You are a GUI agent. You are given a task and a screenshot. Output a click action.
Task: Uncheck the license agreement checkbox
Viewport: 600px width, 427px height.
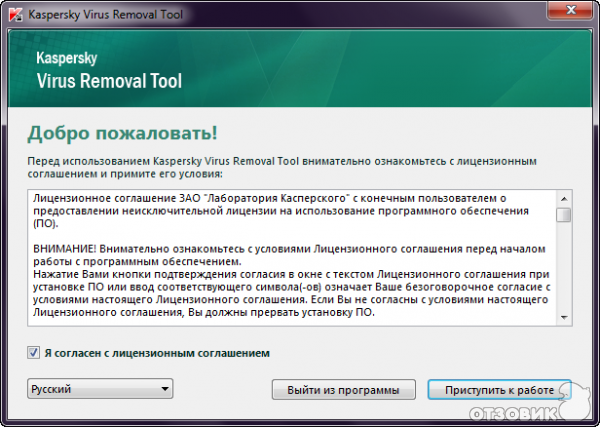35,352
